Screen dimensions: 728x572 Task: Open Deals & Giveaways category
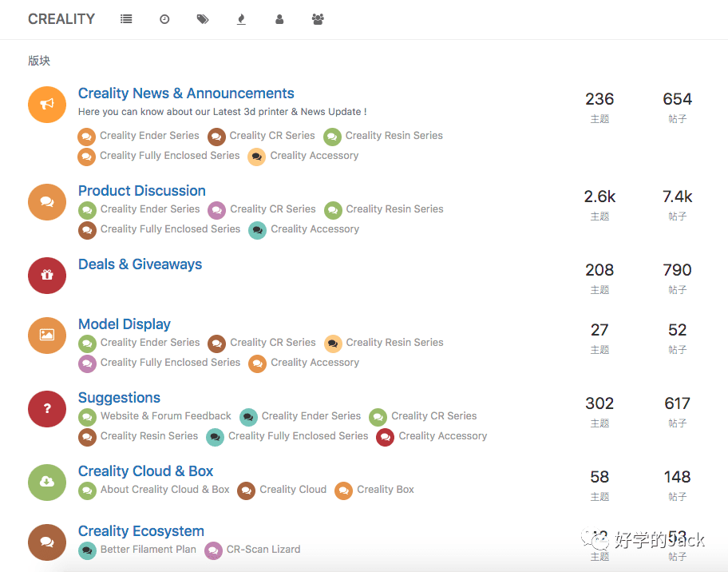[140, 264]
